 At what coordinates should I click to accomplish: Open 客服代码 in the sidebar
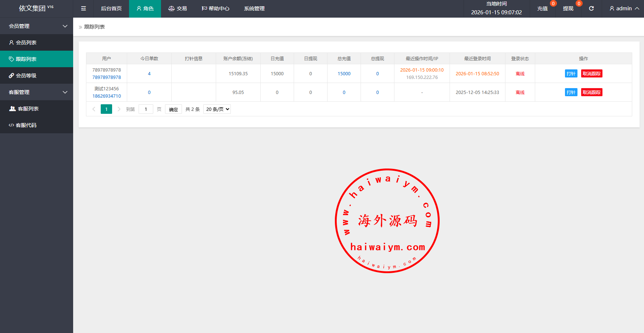pos(26,125)
